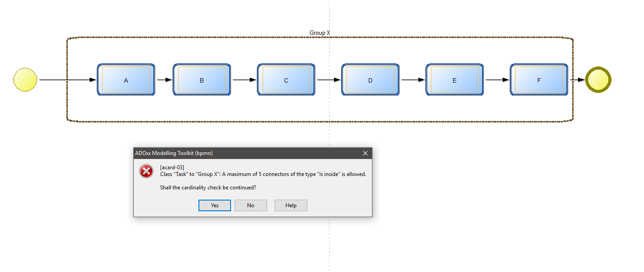Select the connector arrow between D and E

coord(413,80)
